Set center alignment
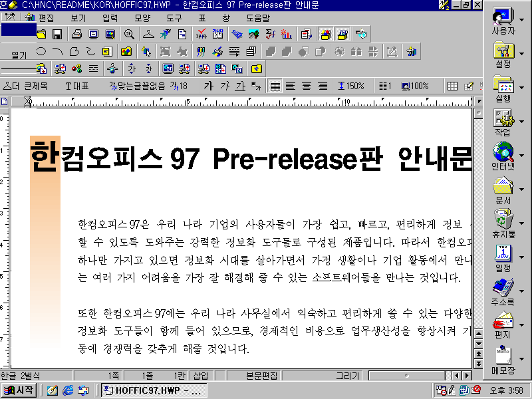 pos(307,86)
